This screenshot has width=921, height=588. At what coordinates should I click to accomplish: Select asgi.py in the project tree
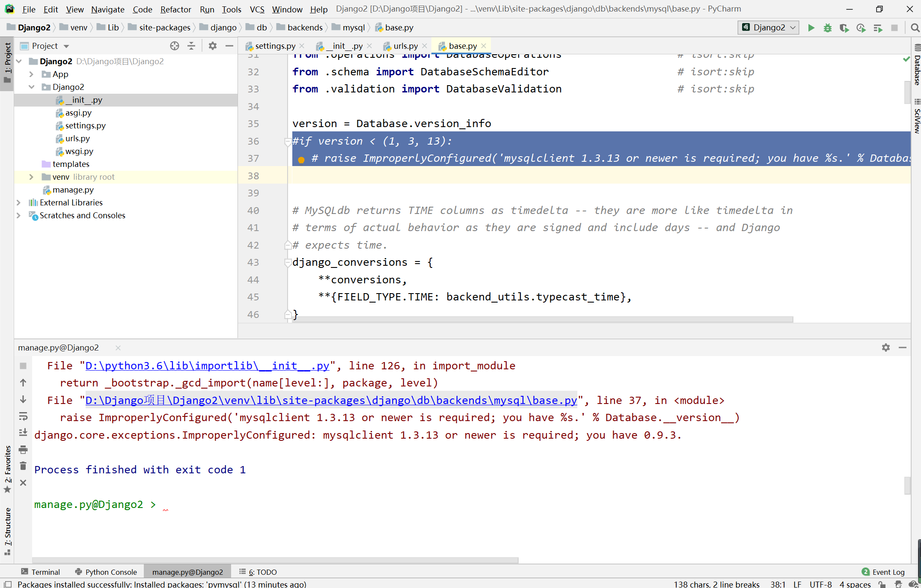pyautogui.click(x=78, y=113)
